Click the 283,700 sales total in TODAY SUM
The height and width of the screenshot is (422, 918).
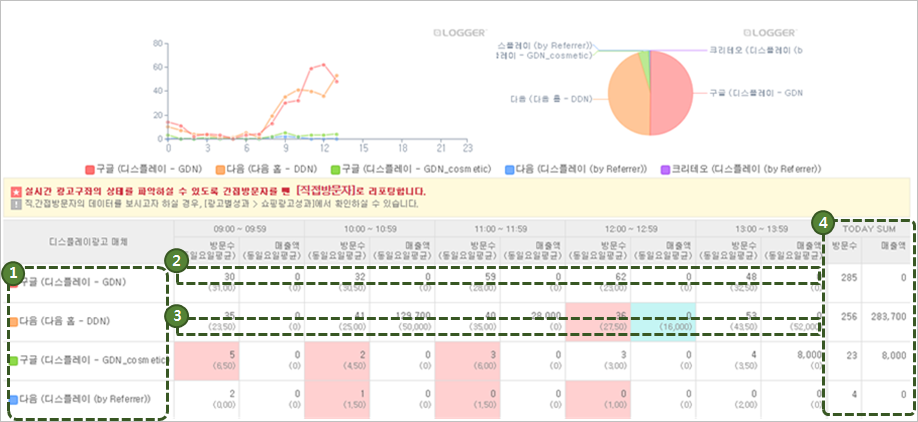890,317
